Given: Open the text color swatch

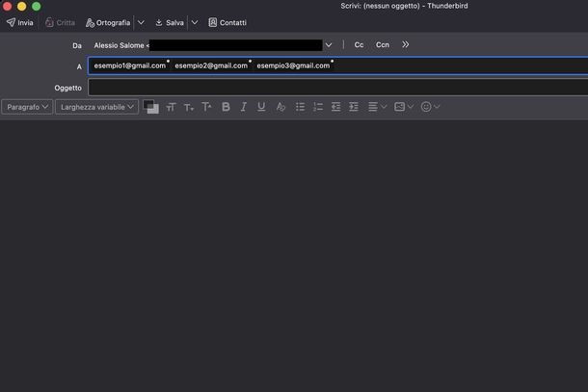Looking at the screenshot, I should [148, 105].
